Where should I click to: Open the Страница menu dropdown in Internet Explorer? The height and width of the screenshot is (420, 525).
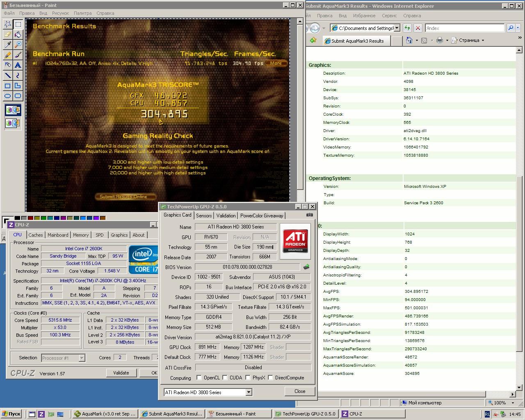(x=468, y=40)
